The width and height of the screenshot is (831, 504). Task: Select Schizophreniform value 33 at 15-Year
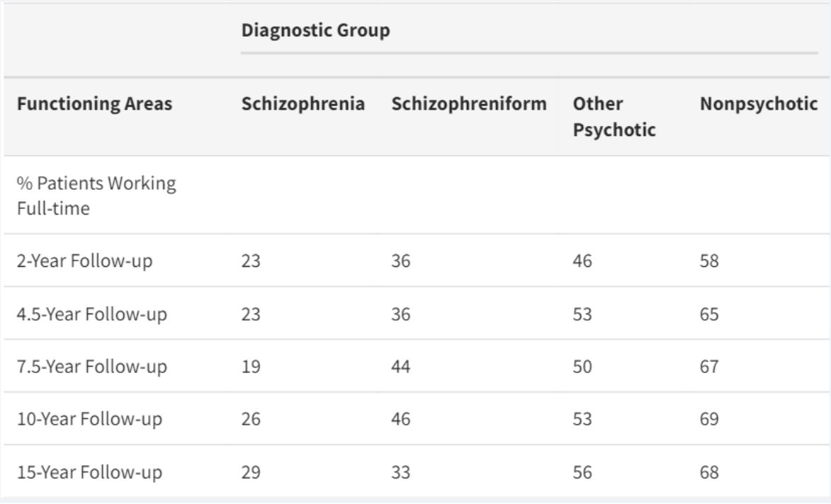click(401, 471)
